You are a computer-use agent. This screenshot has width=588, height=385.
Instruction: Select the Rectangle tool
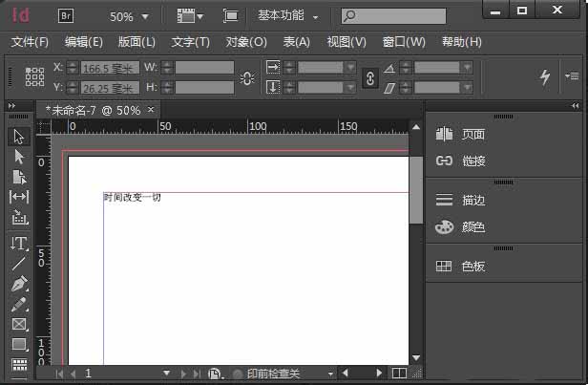[19, 345]
